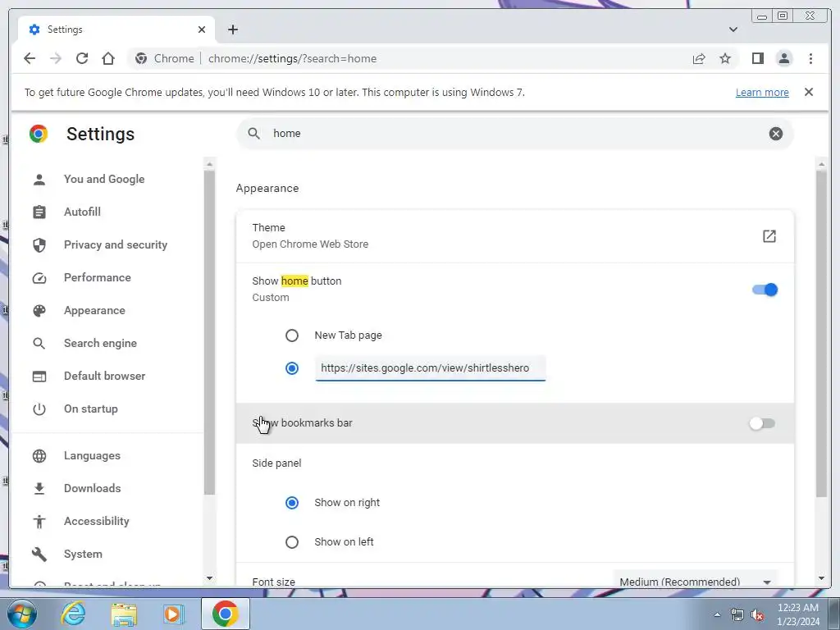
Task: Open Languages settings
Action: click(x=92, y=455)
